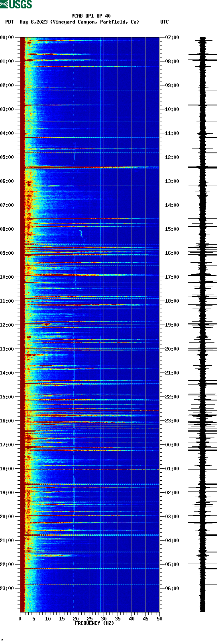The height and width of the screenshot is (644, 220).
Task: Click the 23:00 PDT time label
Action: (7, 589)
